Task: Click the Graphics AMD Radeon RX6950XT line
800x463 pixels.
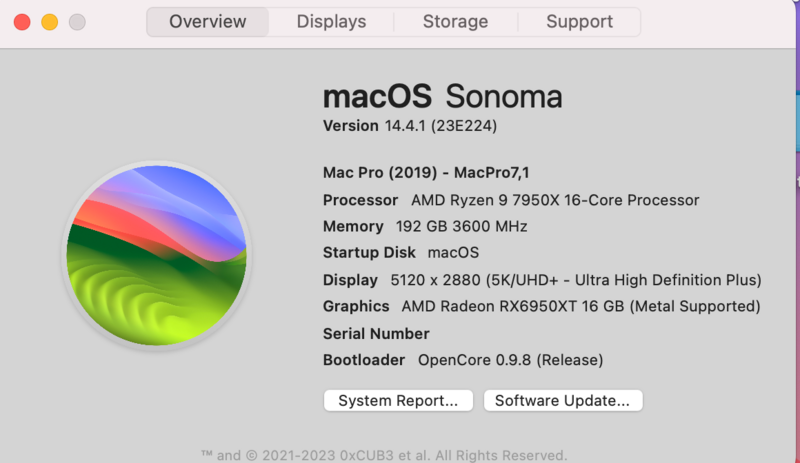Action: pos(541,306)
